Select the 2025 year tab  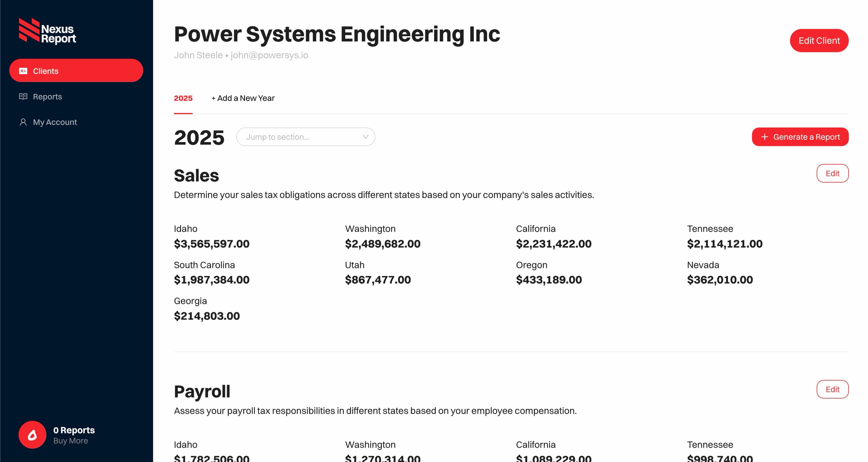(x=183, y=98)
